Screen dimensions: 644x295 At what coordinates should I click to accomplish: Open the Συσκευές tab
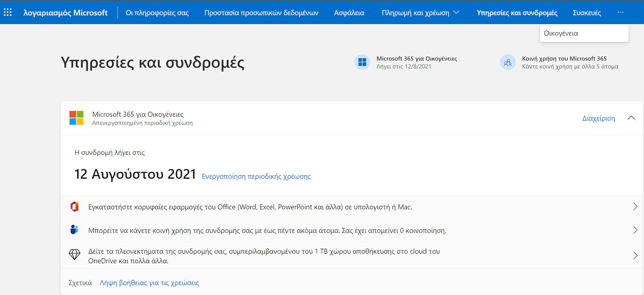[587, 12]
